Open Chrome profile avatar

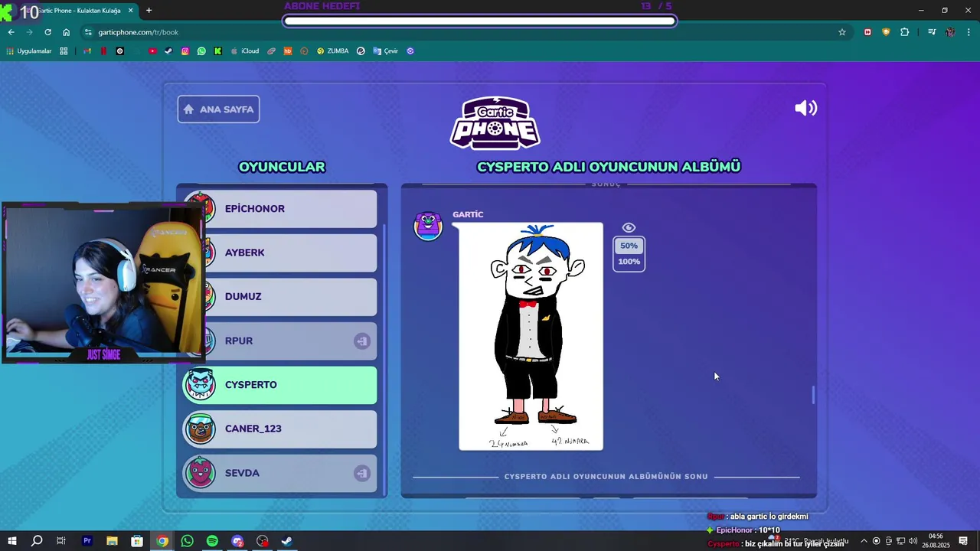coord(950,32)
